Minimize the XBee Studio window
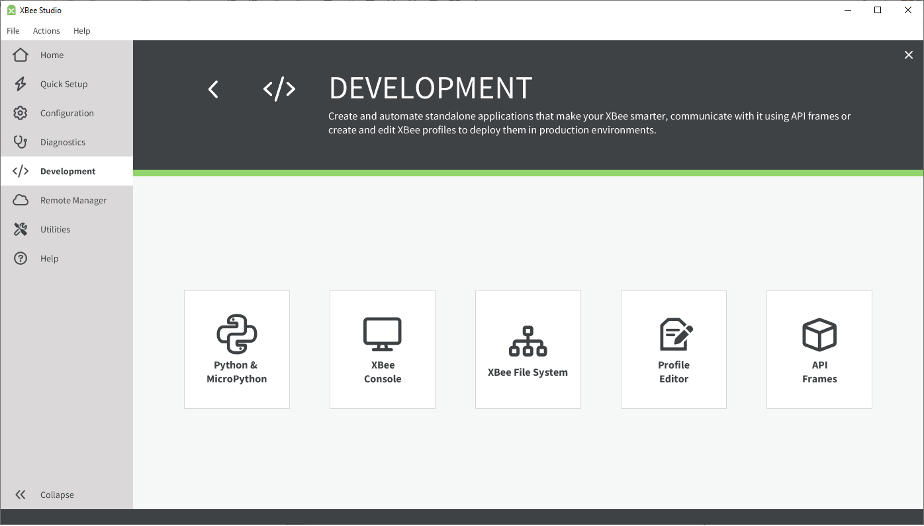This screenshot has height=526, width=924. pyautogui.click(x=848, y=10)
